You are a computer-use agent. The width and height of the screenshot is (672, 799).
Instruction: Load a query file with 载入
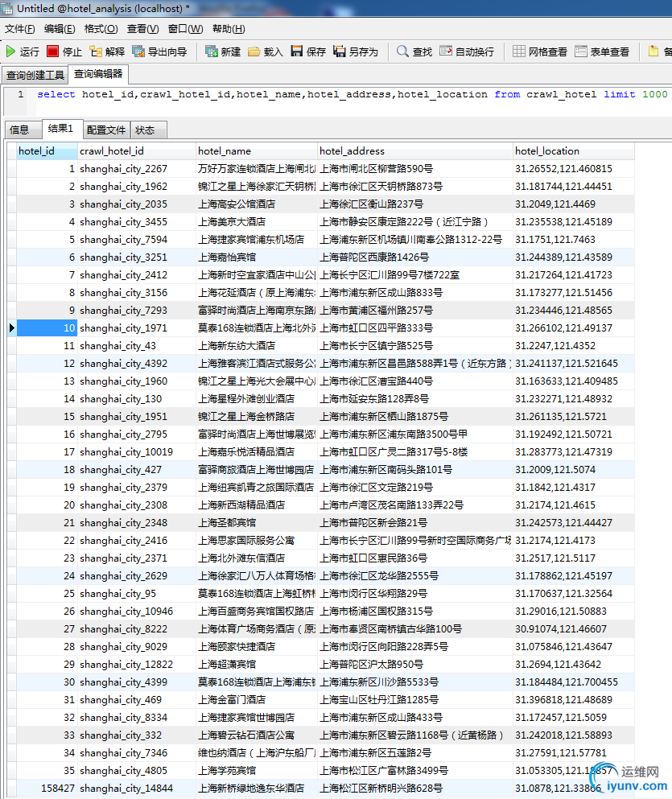pos(266,51)
